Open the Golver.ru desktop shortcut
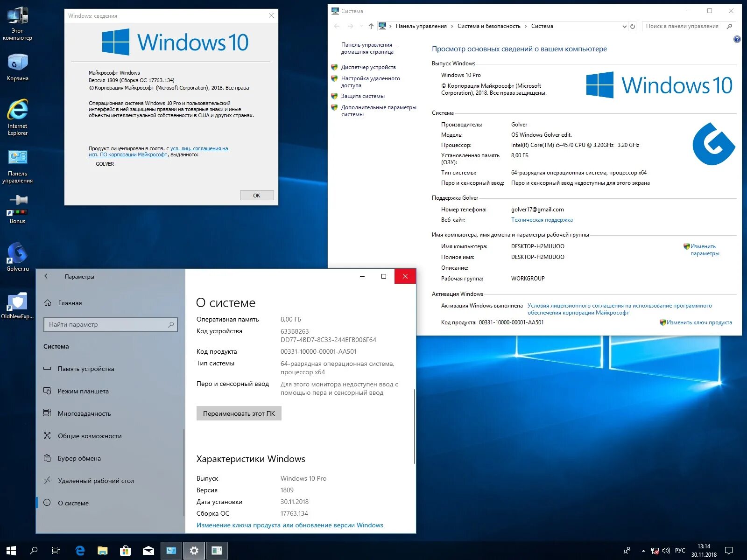 pyautogui.click(x=17, y=257)
